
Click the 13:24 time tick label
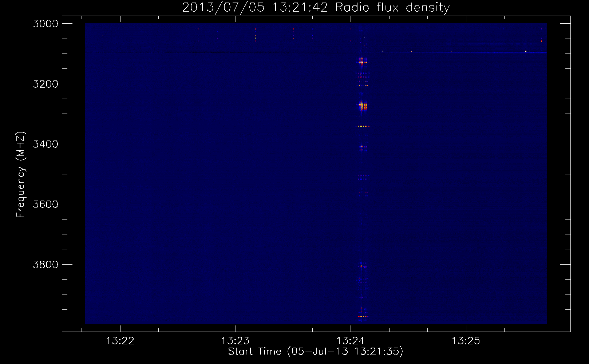(351, 341)
